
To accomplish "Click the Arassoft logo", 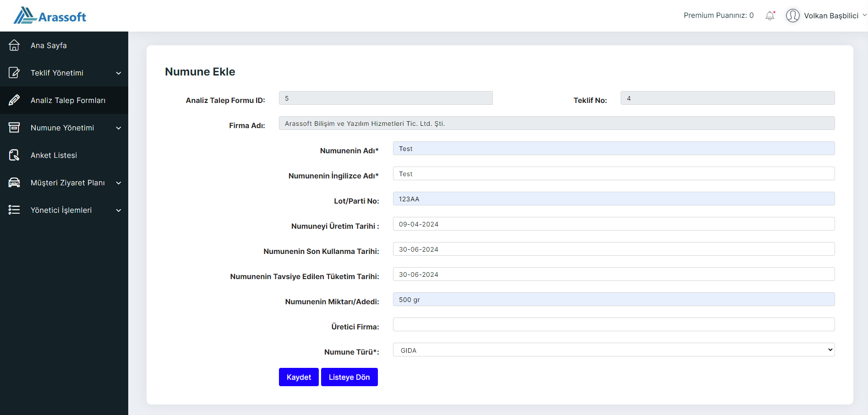I will click(x=49, y=16).
